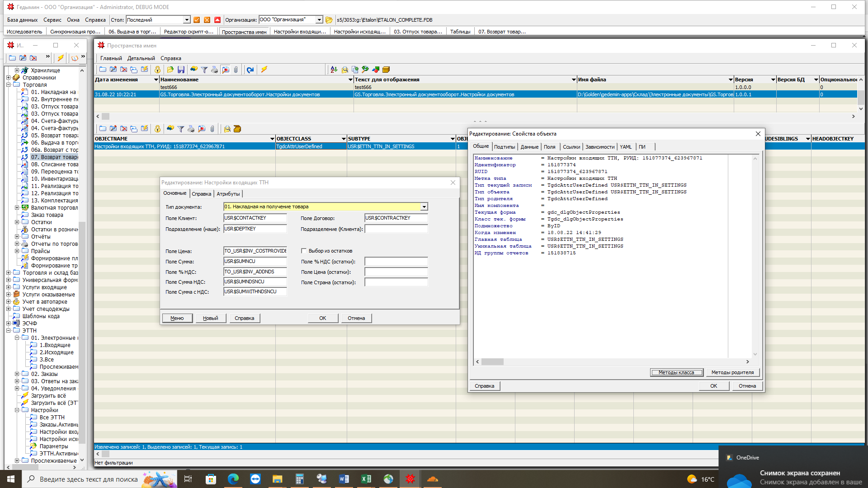
Task: Open Excel from the Windows taskbar
Action: click(x=366, y=479)
